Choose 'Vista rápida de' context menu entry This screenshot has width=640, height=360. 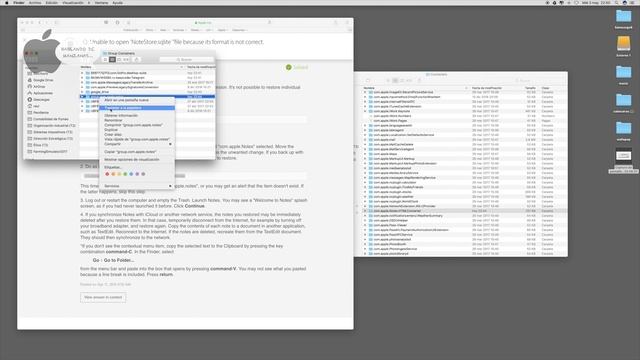click(137, 139)
